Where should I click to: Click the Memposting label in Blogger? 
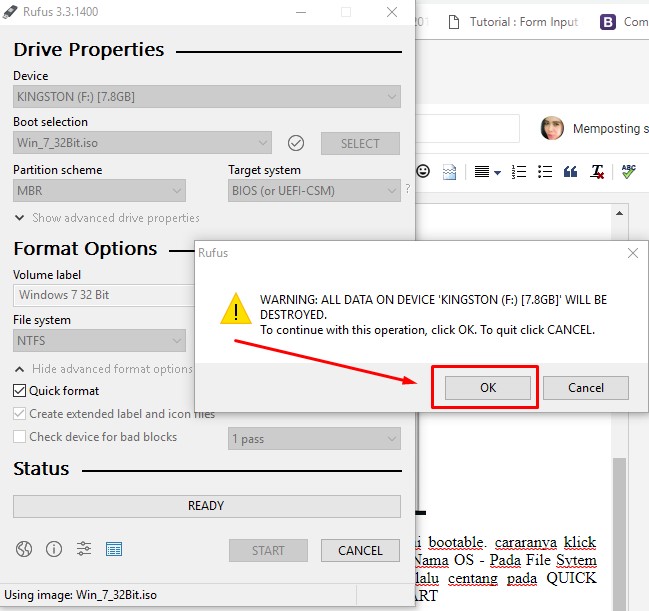[611, 129]
